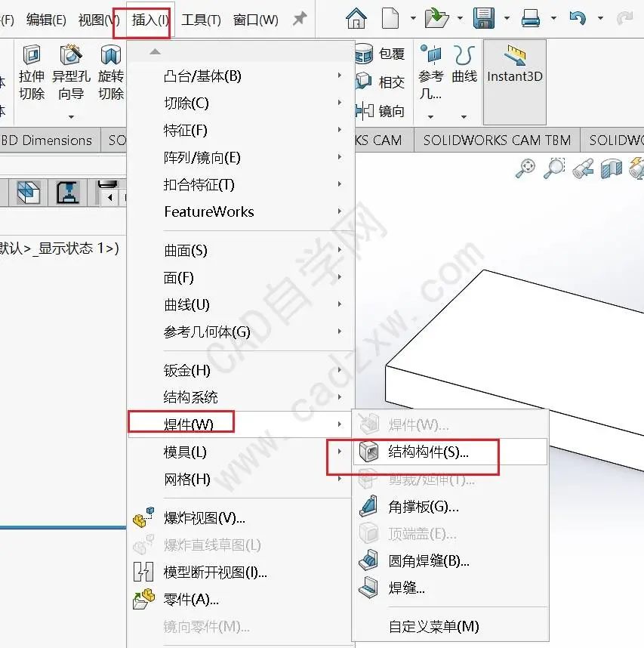644x648 pixels.
Task: Open the 曲线 (Curves) tool
Action: tap(464, 65)
